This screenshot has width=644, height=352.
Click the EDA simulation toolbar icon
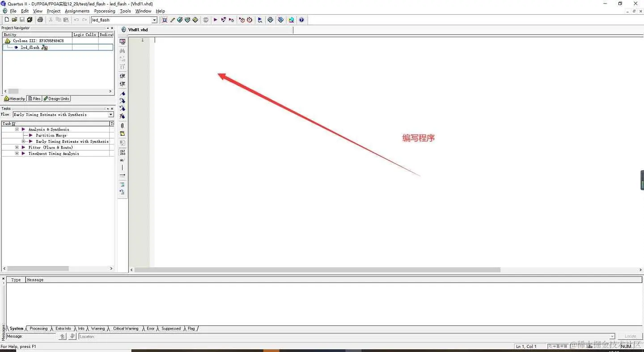[260, 20]
